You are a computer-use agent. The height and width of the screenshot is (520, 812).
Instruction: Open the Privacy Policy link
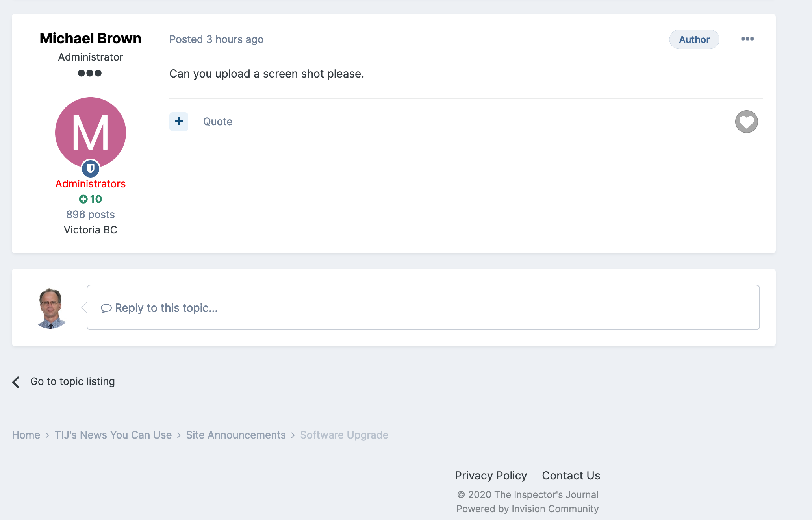point(491,476)
